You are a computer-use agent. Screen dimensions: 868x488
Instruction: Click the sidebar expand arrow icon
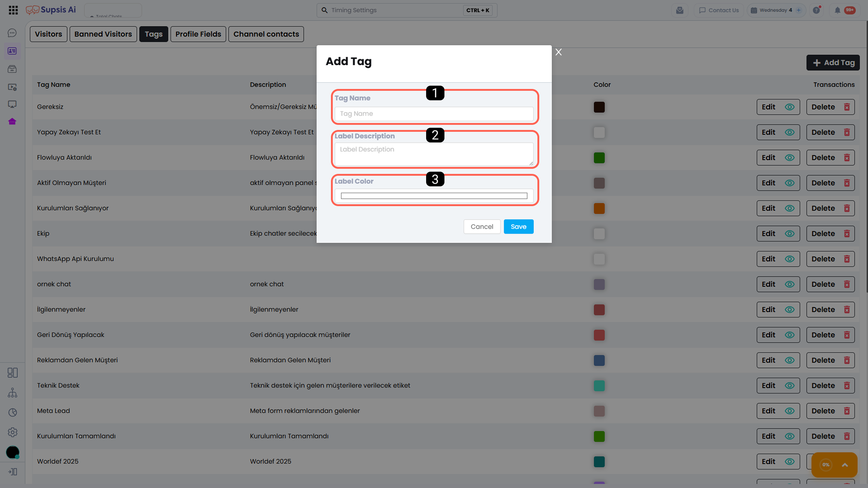(x=12, y=472)
